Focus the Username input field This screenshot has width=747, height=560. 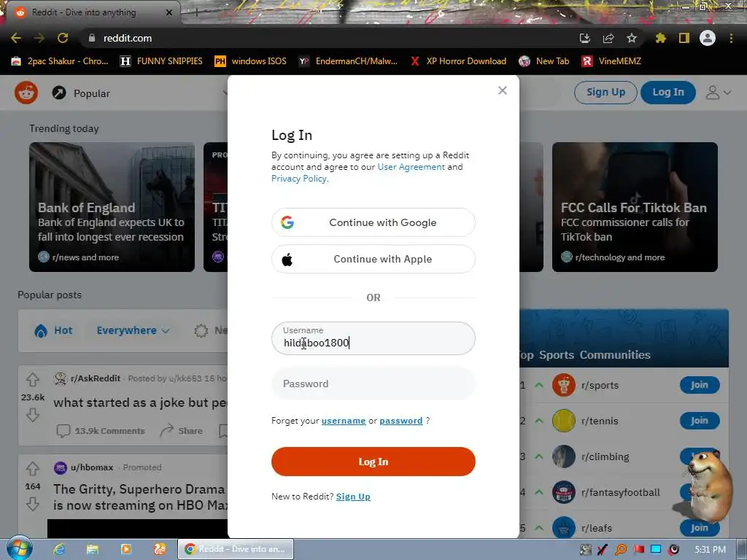pos(373,338)
